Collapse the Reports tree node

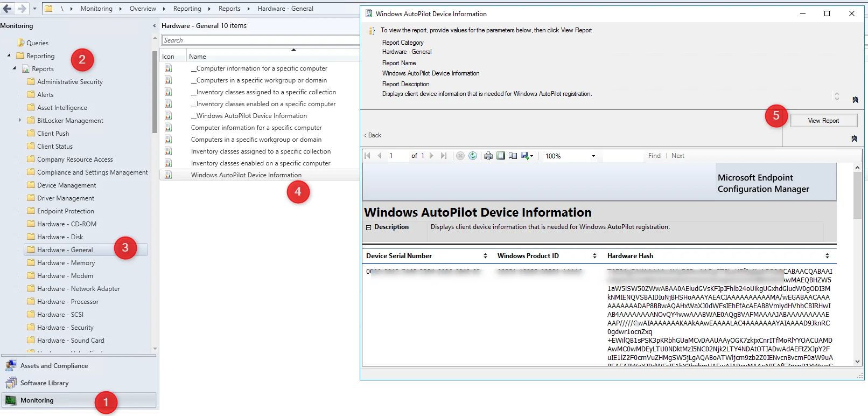(x=15, y=68)
